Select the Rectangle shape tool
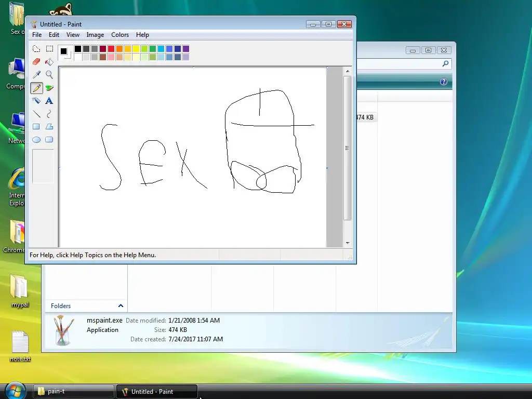This screenshot has width=532, height=399. point(36,127)
